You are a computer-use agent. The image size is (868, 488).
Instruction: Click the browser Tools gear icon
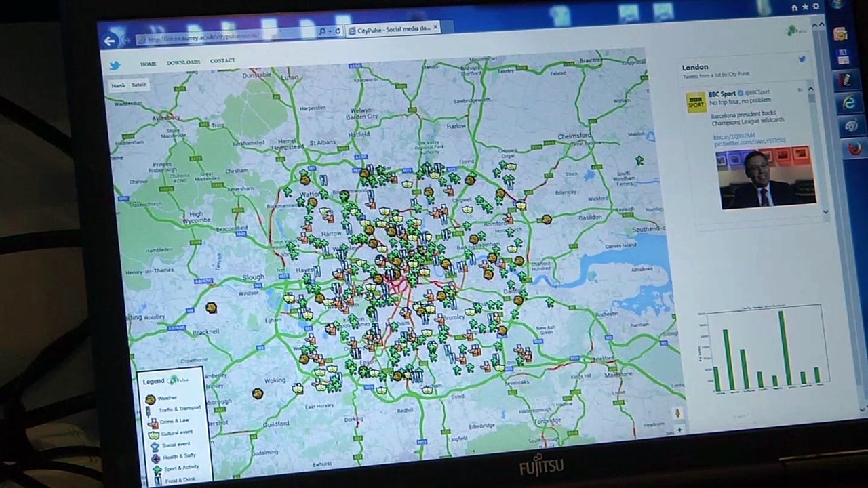[x=816, y=7]
